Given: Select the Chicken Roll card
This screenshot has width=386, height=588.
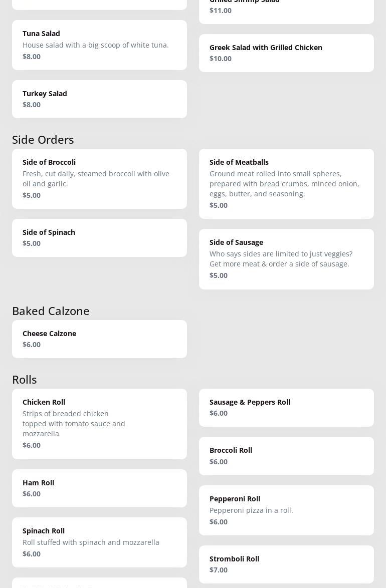Looking at the screenshot, I should 99,423.
